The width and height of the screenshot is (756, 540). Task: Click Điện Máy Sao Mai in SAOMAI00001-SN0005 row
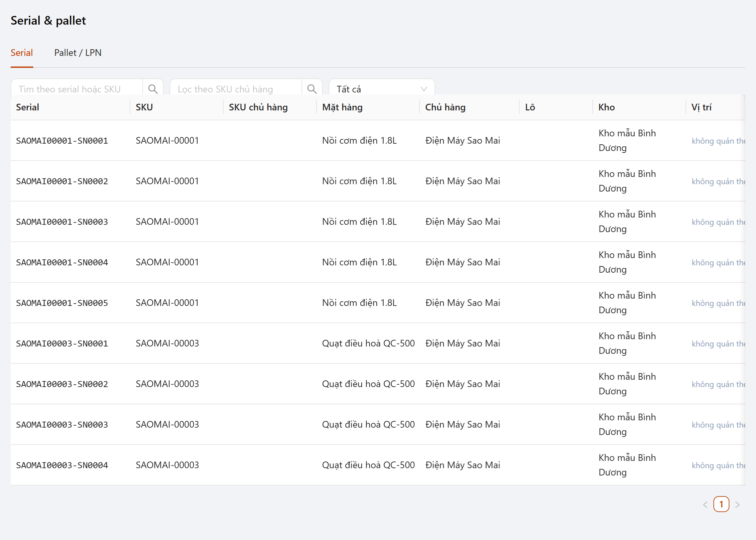[463, 303]
